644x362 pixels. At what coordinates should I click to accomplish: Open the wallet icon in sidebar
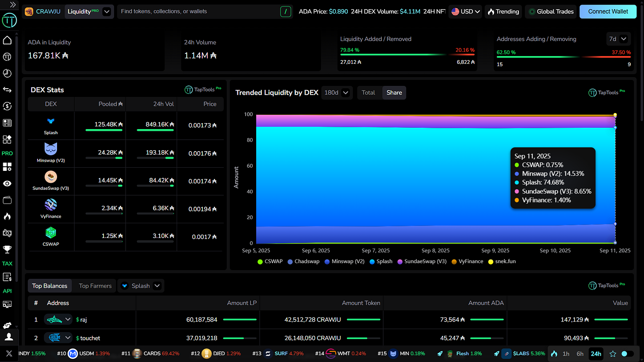(7, 200)
